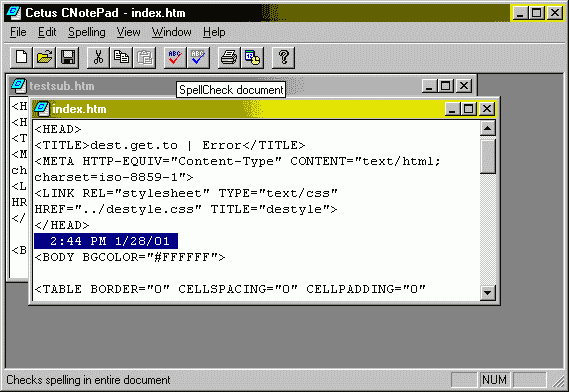The width and height of the screenshot is (569, 392).
Task: Click the <BODY BGCOLOR="#FFFFFF"> line
Action: point(130,257)
